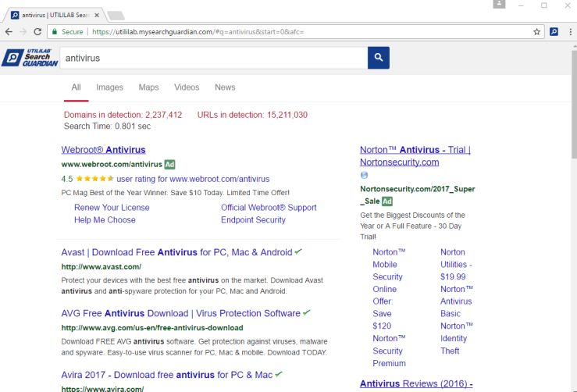Switch to the Videos tab
The width and height of the screenshot is (577, 392).
pyautogui.click(x=187, y=87)
